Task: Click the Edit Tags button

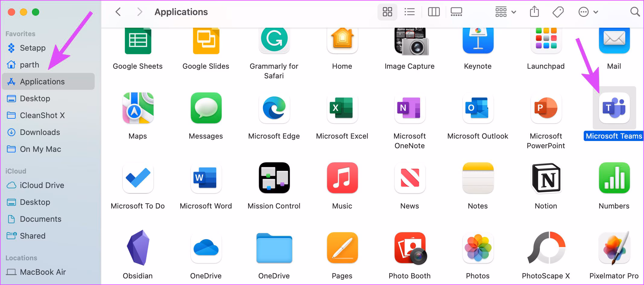Action: [558, 12]
